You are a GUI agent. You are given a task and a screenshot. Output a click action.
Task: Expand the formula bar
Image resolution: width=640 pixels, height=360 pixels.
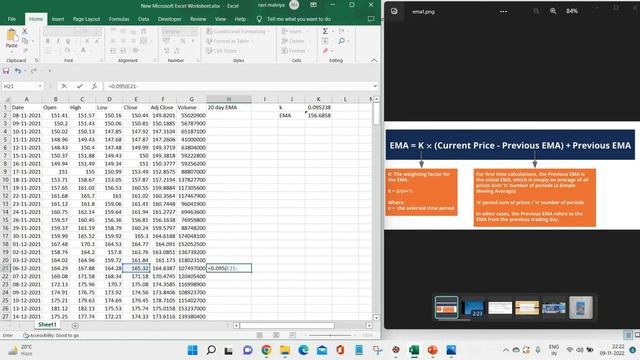pyautogui.click(x=375, y=86)
